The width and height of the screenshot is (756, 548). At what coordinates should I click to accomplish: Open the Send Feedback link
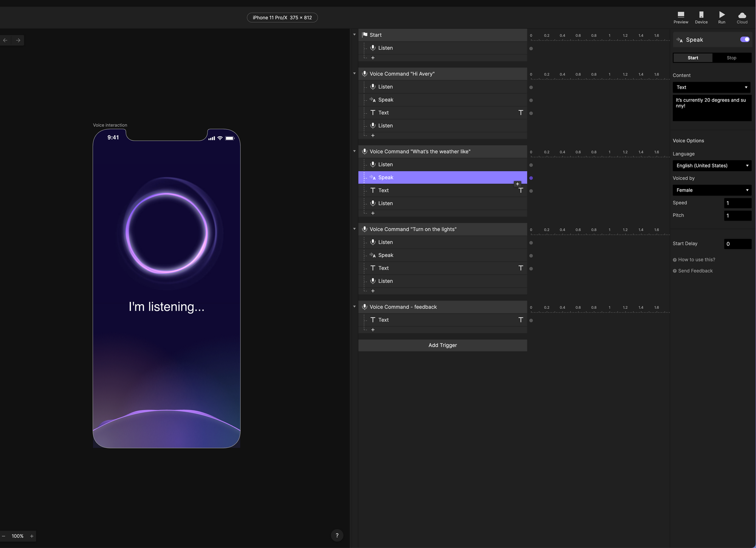(x=695, y=271)
